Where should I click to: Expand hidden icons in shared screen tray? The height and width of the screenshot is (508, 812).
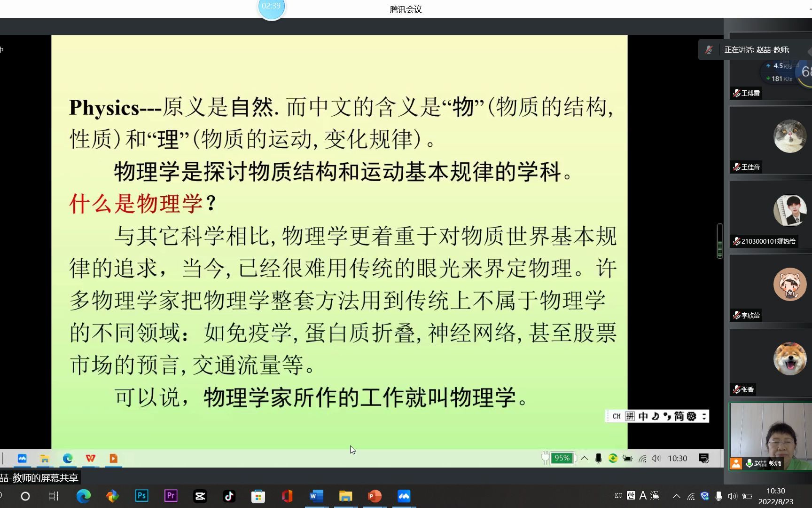(584, 458)
